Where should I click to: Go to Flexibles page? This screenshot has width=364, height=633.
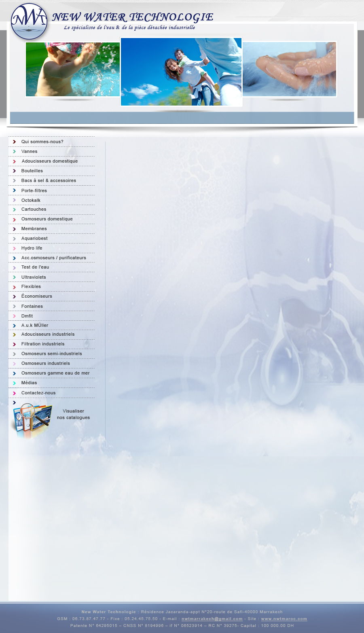(31, 287)
